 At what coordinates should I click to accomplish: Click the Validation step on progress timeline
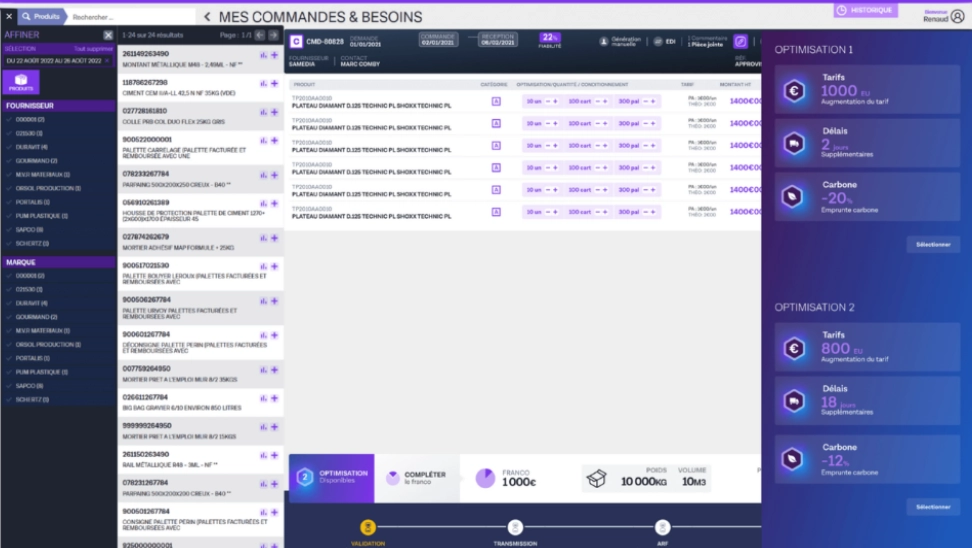(368, 528)
